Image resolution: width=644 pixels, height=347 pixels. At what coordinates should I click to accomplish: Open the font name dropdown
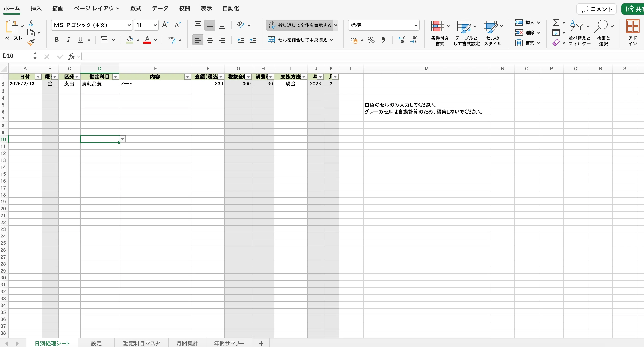(x=129, y=25)
